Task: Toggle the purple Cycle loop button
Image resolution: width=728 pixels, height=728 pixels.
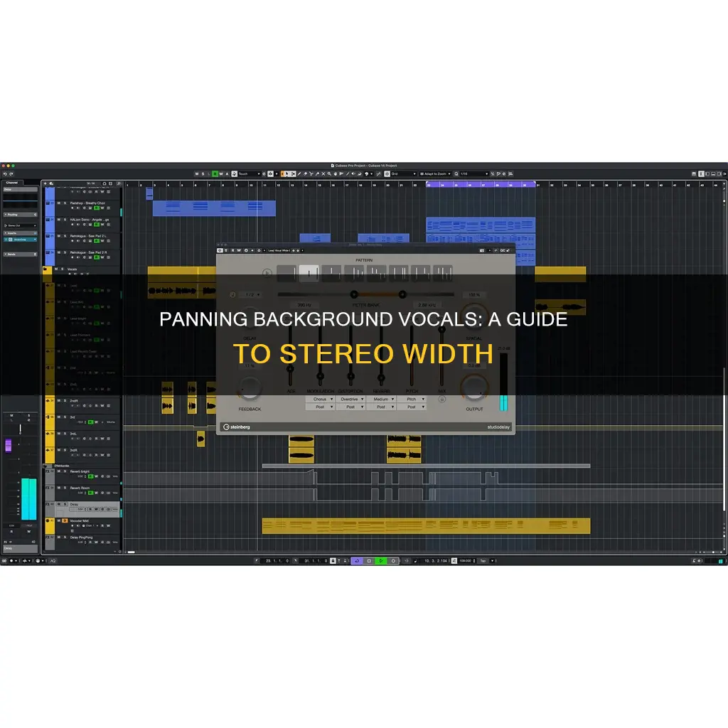Action: (357, 561)
